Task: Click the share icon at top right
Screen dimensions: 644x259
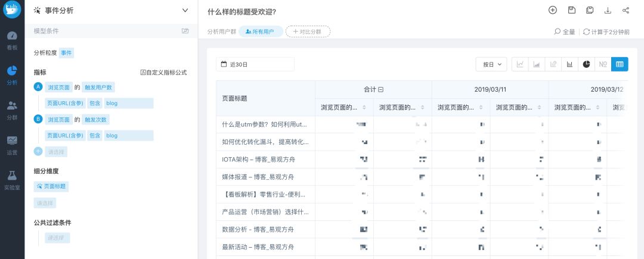Action: pos(626,10)
